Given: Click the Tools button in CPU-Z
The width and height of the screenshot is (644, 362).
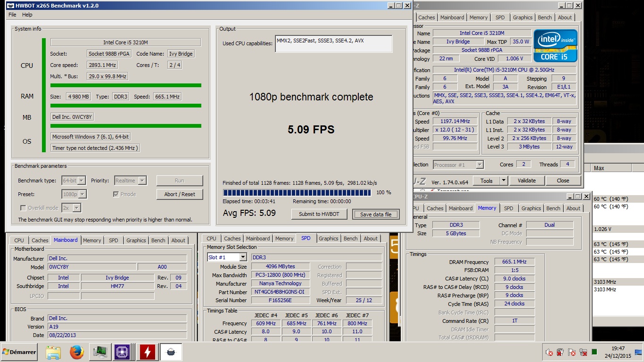Looking at the screenshot, I should [x=487, y=181].
